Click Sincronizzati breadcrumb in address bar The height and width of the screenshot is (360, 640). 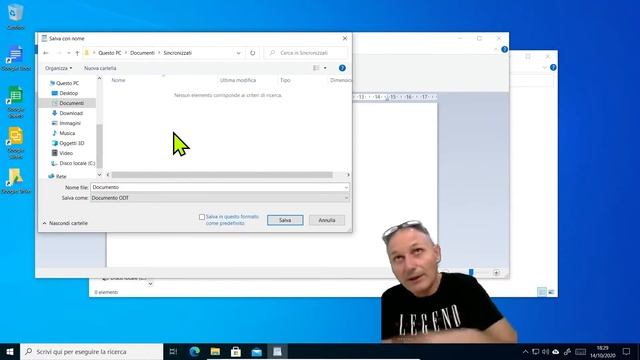click(x=178, y=53)
